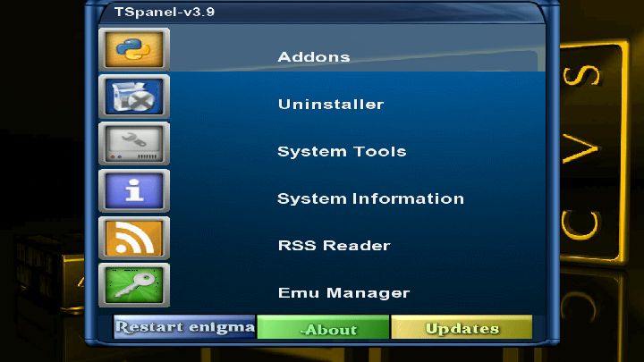The height and width of the screenshot is (362, 644).
Task: Click the Python logo Addons icon
Action: pyautogui.click(x=134, y=50)
